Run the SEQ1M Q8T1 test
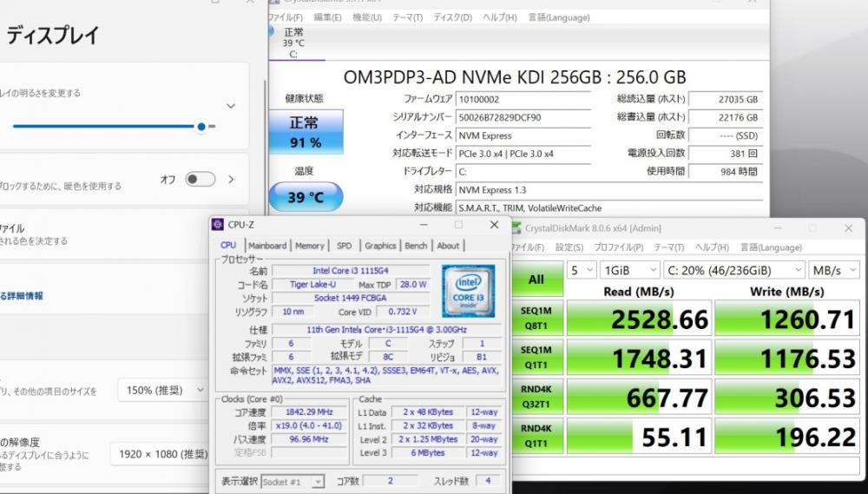 pyautogui.click(x=536, y=319)
